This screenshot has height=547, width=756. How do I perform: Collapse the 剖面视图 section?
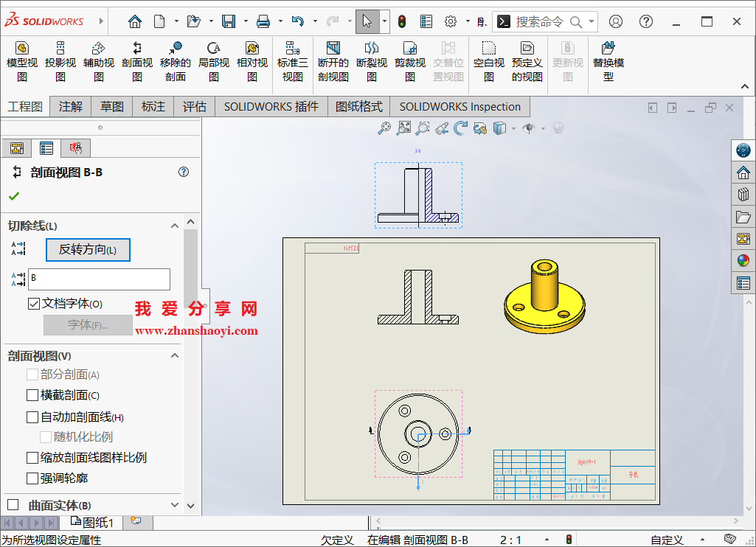(175, 355)
